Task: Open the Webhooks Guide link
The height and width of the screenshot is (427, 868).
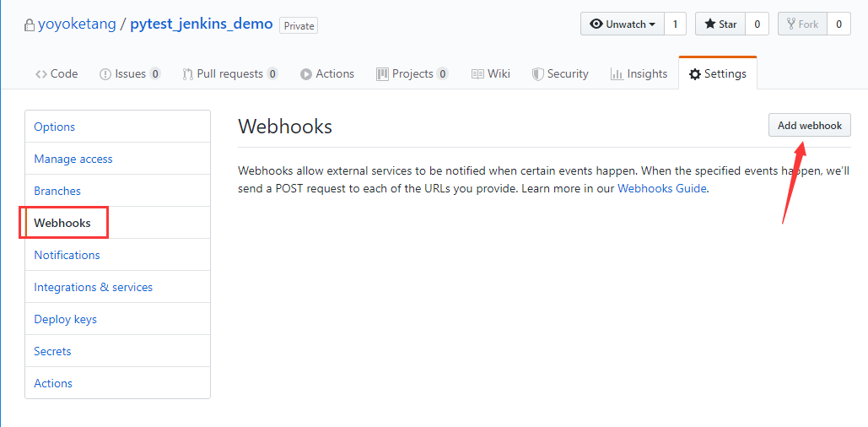Action: 662,188
